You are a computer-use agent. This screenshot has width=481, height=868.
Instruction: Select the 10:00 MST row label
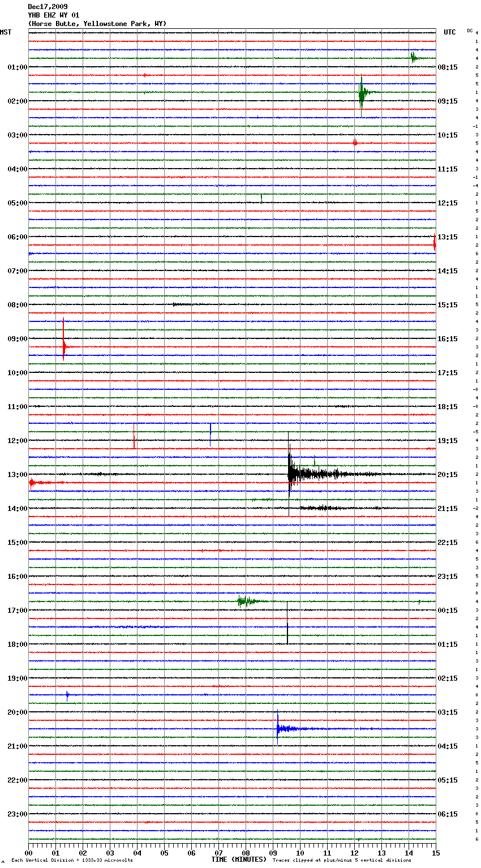[x=17, y=373]
